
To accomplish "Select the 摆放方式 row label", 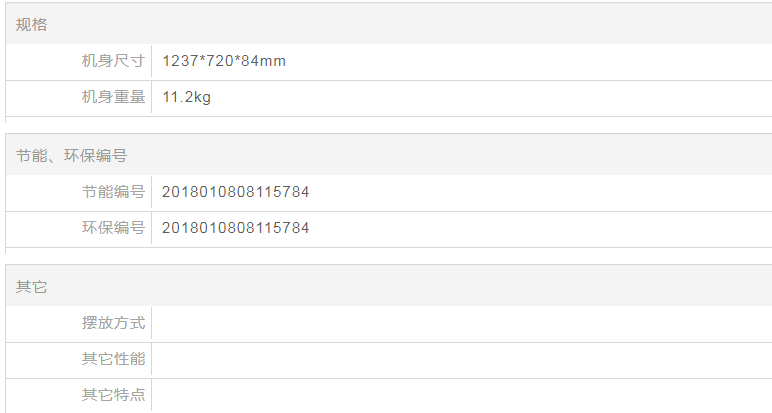I will 113,323.
